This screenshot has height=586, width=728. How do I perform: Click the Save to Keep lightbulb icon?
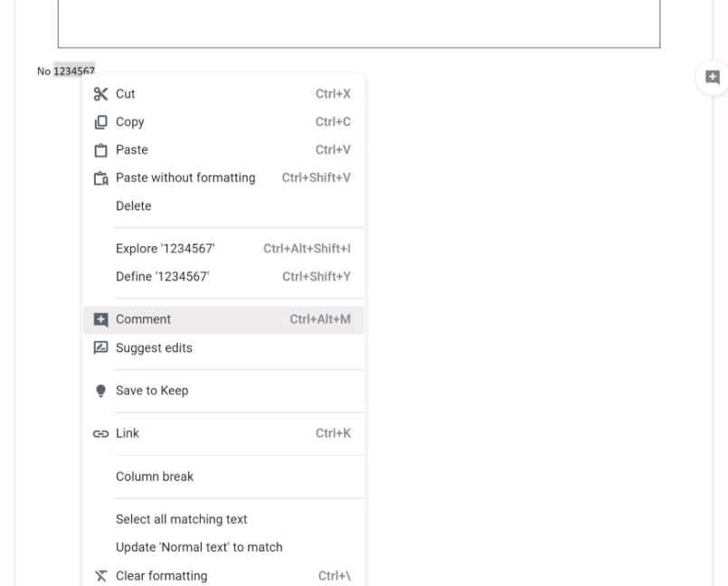click(100, 391)
